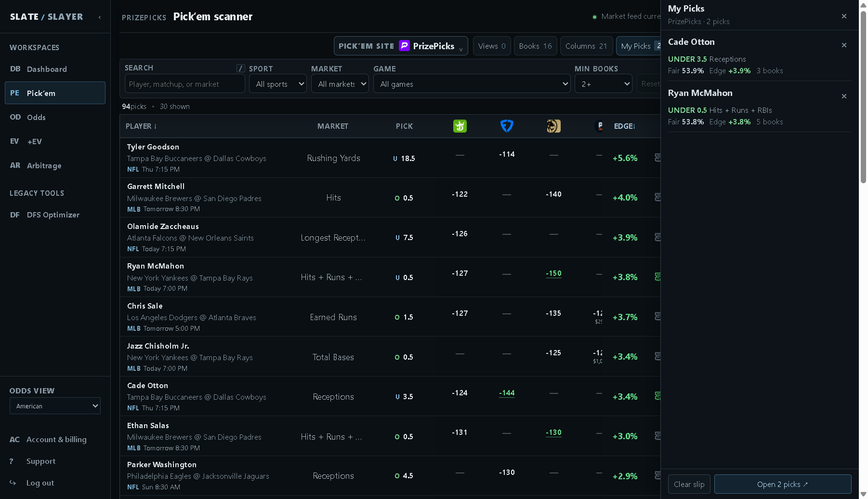Image resolution: width=868 pixels, height=499 pixels.
Task: Toggle slip ticket for Ethan Salas row
Action: coord(658,436)
